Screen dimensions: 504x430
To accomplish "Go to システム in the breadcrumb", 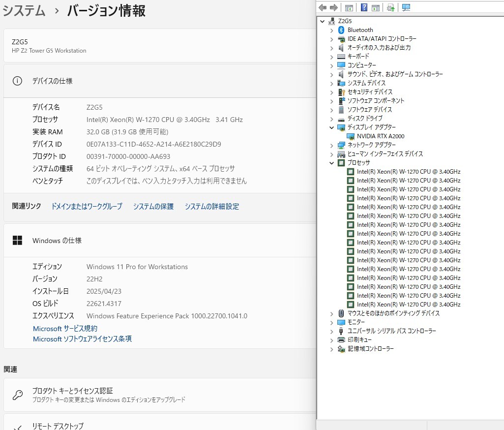I will point(24,11).
